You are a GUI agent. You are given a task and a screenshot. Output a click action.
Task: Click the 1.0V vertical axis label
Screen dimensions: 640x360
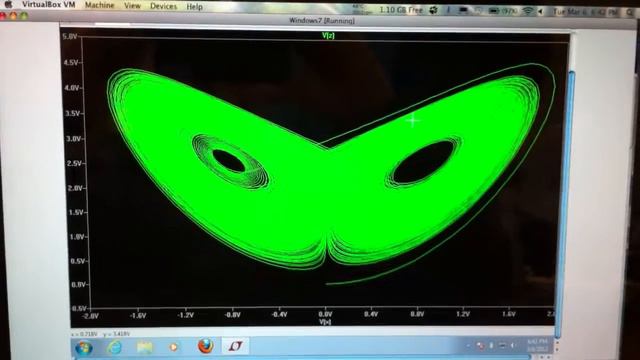76,237
